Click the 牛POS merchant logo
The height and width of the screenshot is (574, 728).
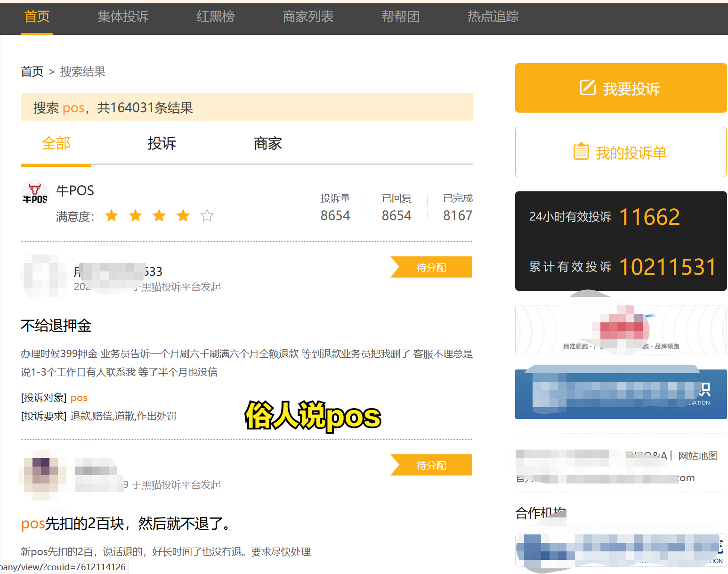coord(35,193)
